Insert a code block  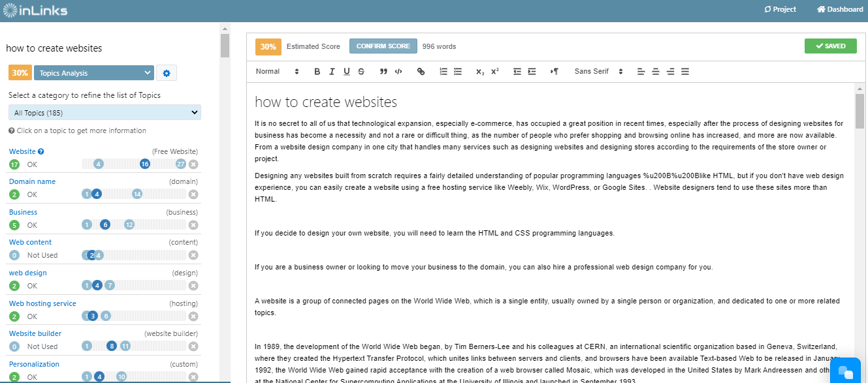(398, 72)
